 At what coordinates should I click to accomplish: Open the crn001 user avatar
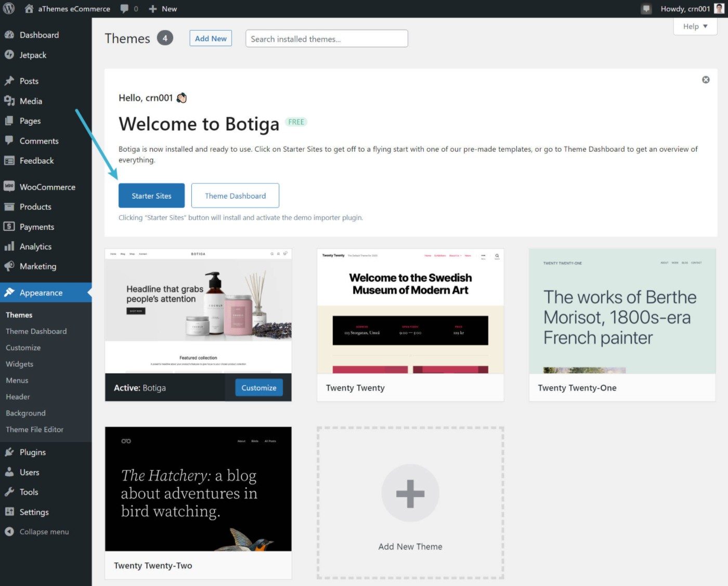[719, 8]
